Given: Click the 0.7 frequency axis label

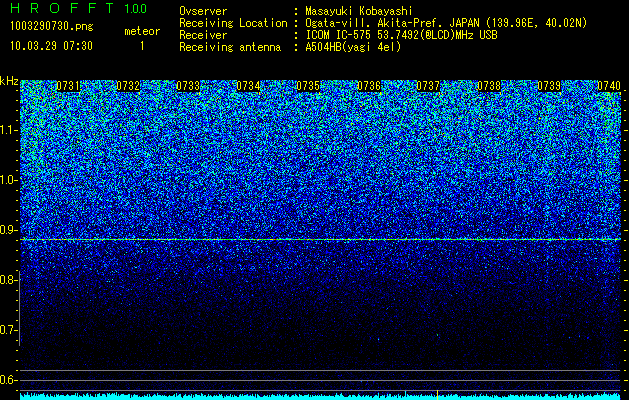Looking at the screenshot, I should 8,330.
